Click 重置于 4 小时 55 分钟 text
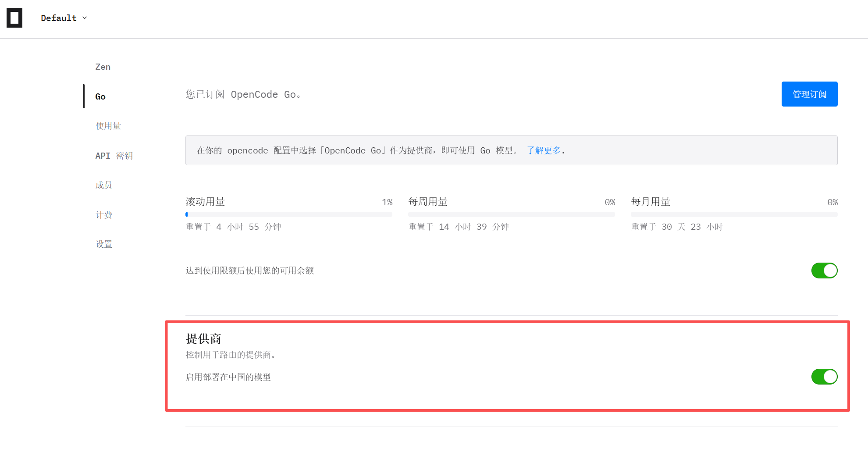Screen dimensions: 868x463 pyautogui.click(x=234, y=227)
